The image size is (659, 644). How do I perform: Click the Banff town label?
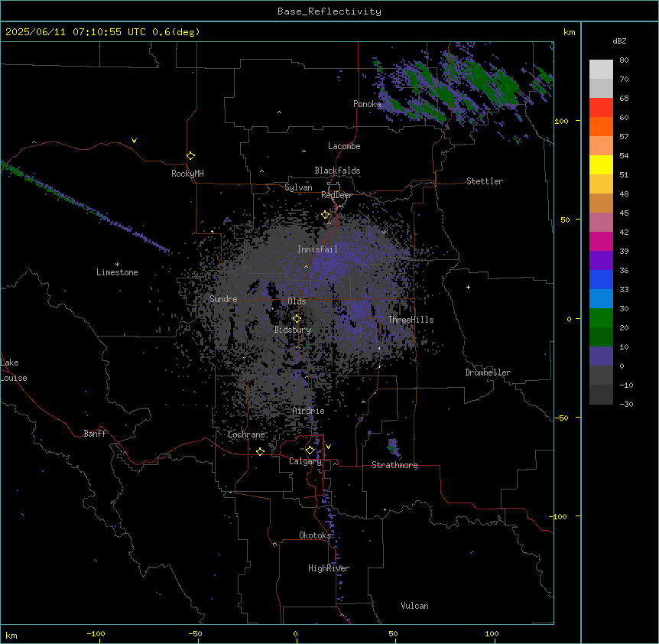tap(95, 434)
